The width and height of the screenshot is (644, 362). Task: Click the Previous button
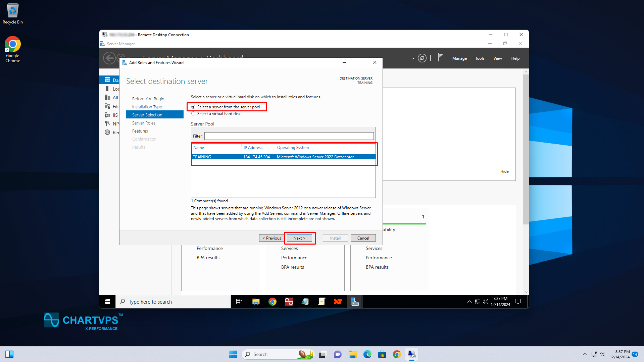272,238
